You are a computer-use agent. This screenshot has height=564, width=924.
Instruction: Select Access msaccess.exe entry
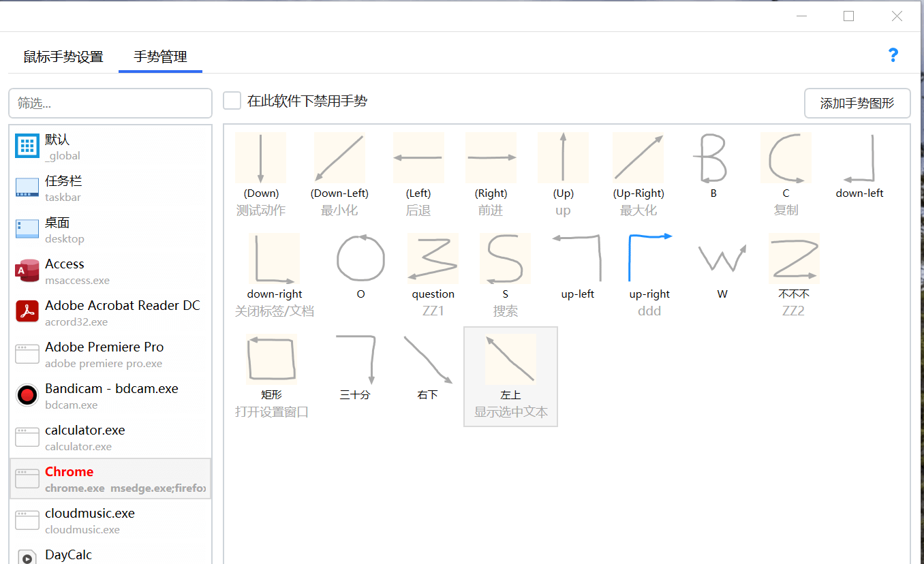(110, 271)
